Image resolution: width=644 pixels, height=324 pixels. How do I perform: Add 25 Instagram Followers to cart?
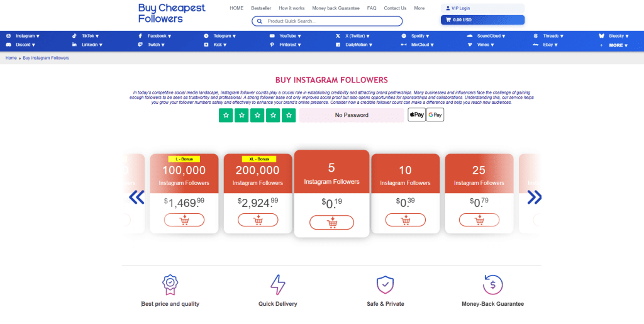pyautogui.click(x=479, y=220)
